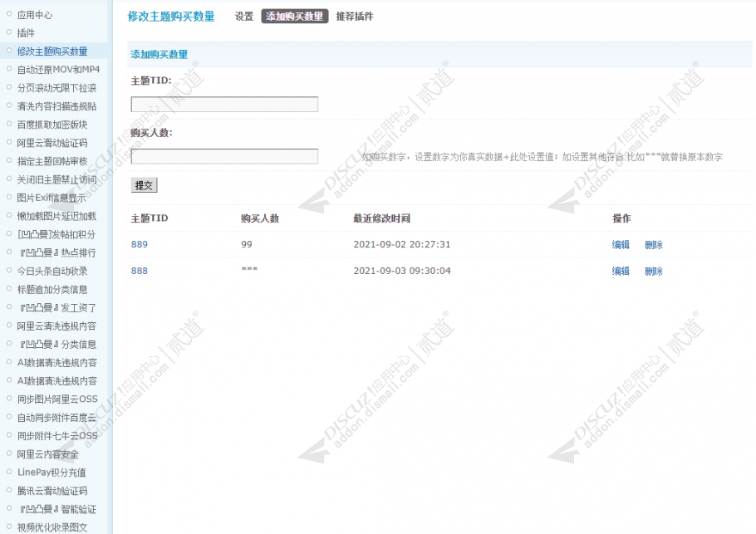Screen dimensions: 756x534
Task: Open 标题追加分类信息 plugin
Action: coord(52,290)
